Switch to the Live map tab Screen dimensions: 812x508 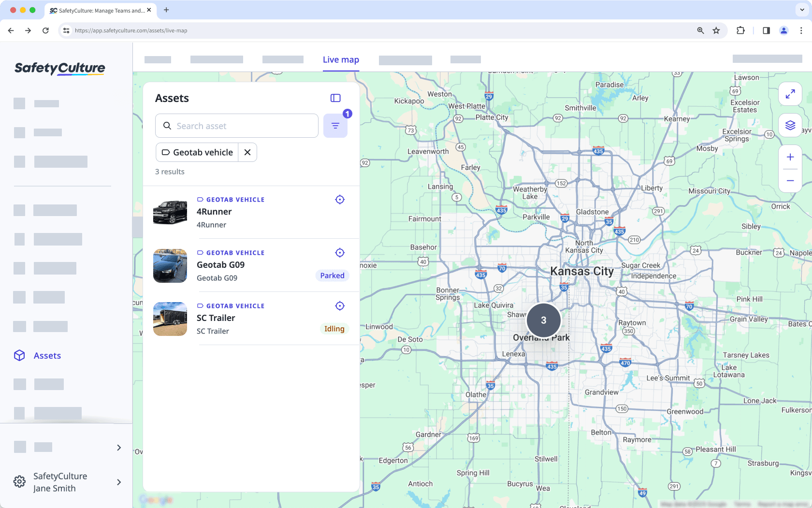(341, 59)
